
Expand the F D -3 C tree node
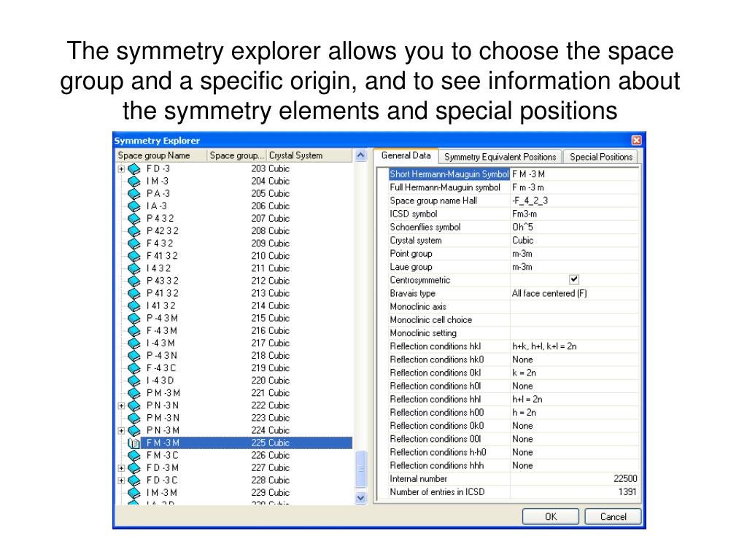(122, 481)
